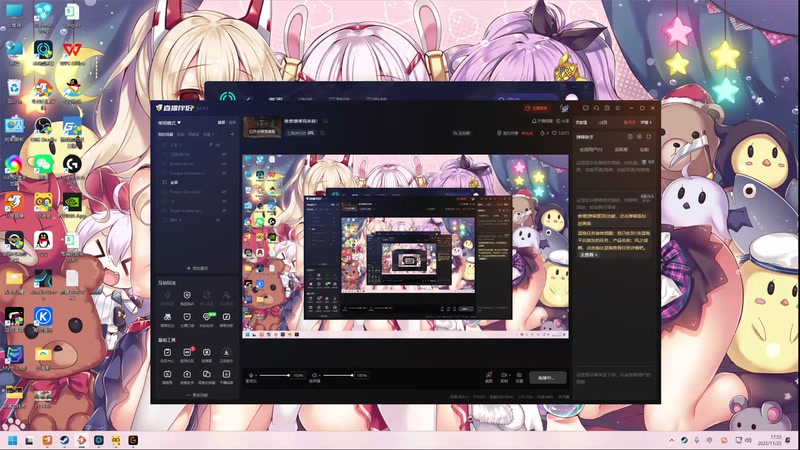Click the microphone volume slider handle

point(288,376)
